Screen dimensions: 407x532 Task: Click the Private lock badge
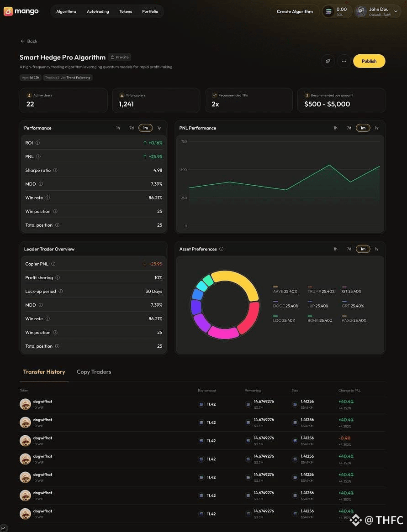120,57
